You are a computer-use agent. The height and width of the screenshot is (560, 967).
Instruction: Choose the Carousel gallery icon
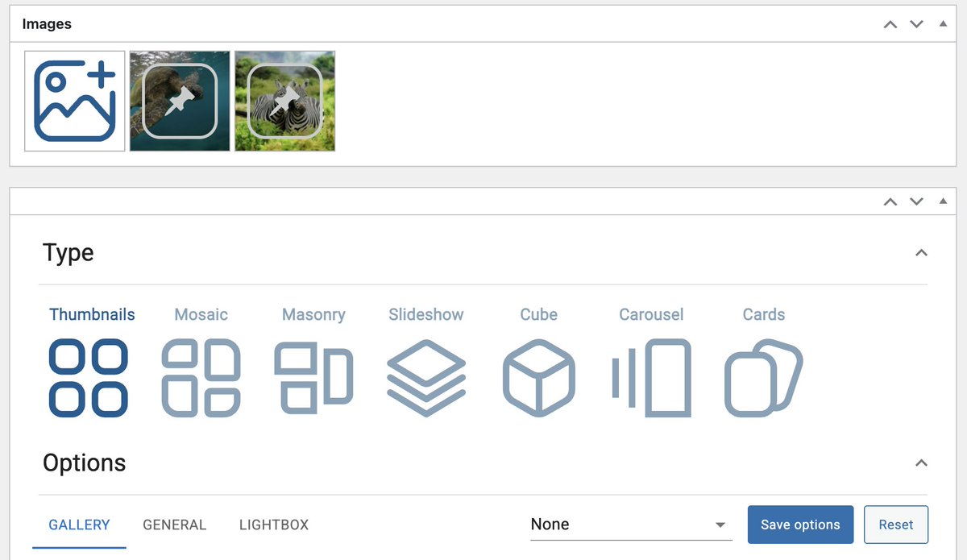651,378
